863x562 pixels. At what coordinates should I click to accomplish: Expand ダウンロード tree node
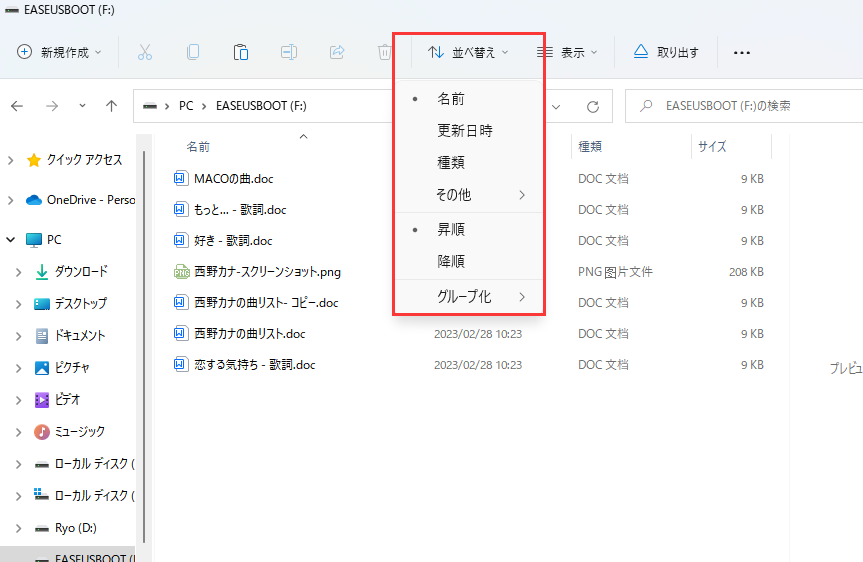click(x=19, y=272)
